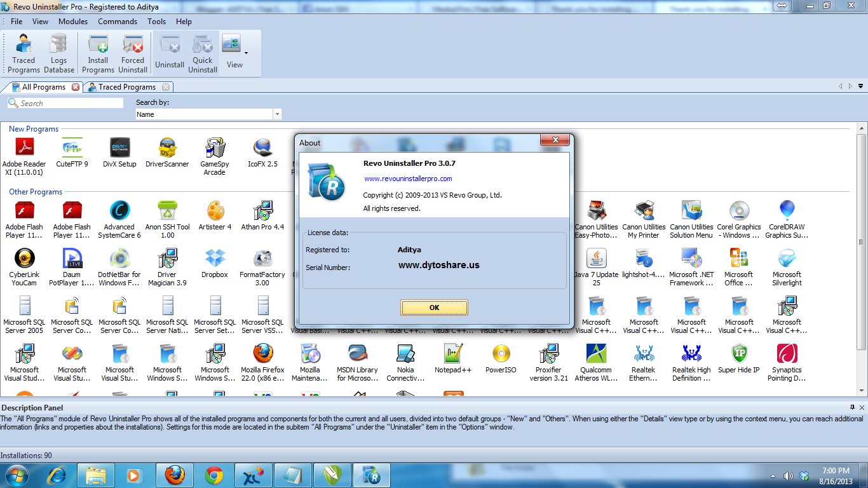
Task: Click the Quick Uninstall toolbar button
Action: click(x=203, y=53)
